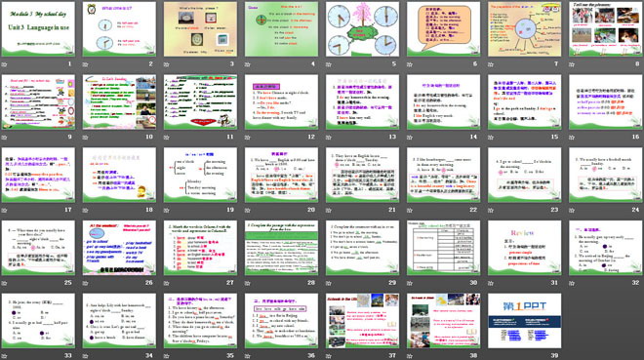Select slide 30 containing the table

click(444, 248)
